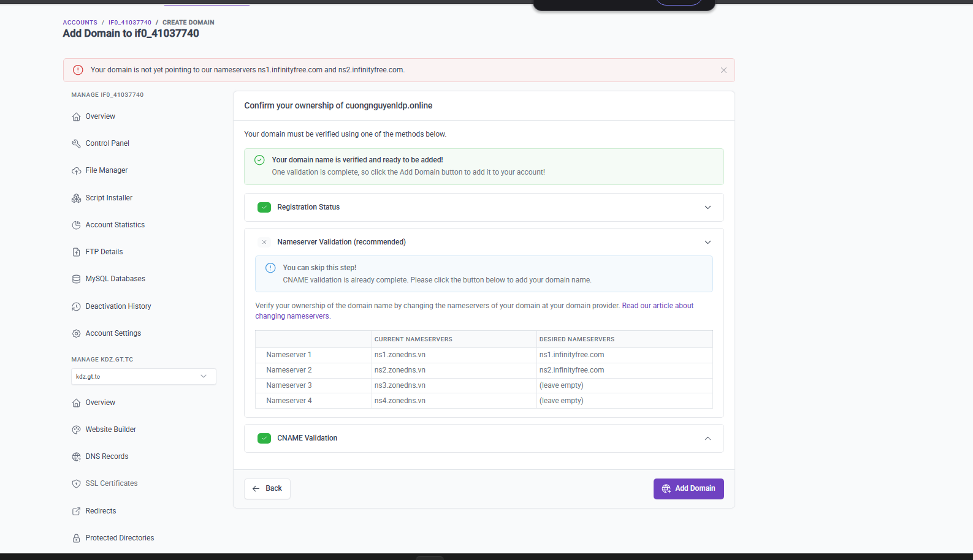
Task: Click the ACCOUNTS breadcrumb link
Action: pyautogui.click(x=80, y=23)
